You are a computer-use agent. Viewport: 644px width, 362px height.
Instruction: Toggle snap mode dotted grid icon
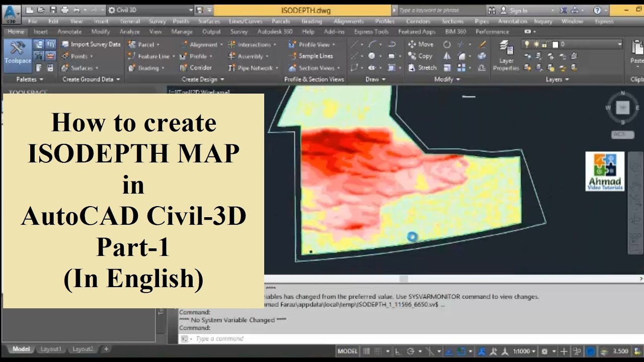pos(378,351)
